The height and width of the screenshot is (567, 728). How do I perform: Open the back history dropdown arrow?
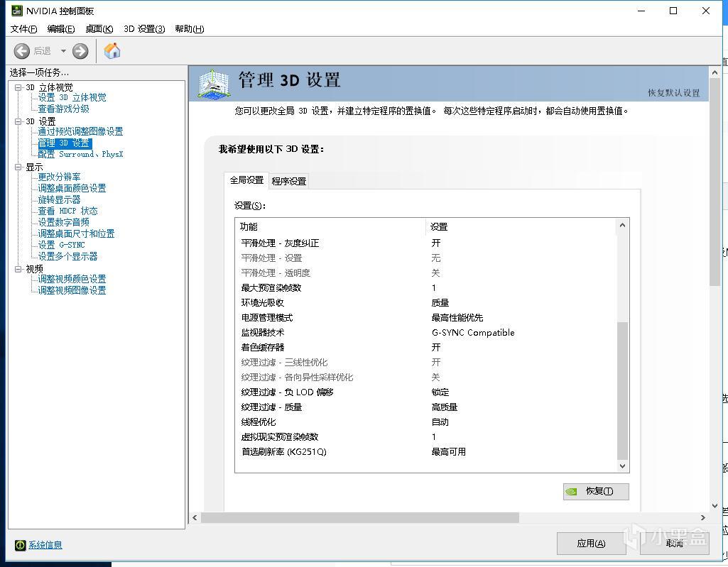[x=63, y=51]
